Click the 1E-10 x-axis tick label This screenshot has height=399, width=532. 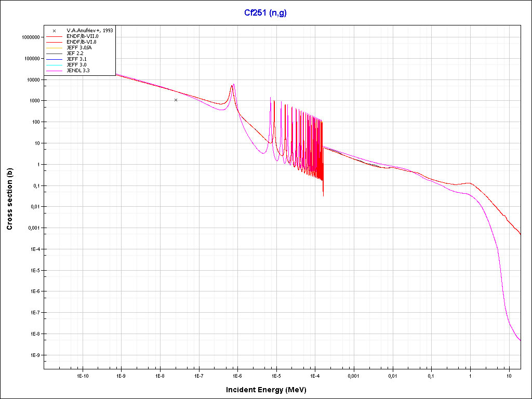[82, 375]
